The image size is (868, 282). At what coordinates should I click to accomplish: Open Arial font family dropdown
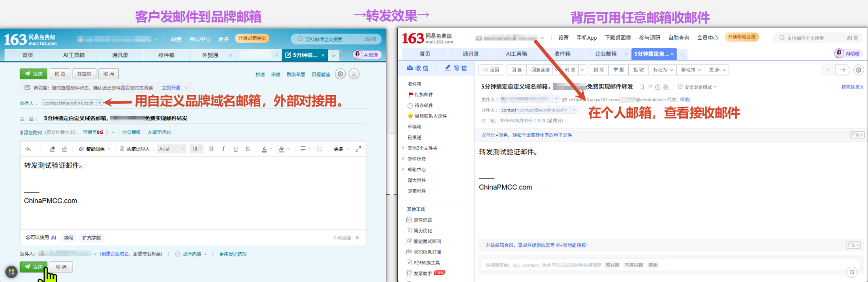point(172,149)
